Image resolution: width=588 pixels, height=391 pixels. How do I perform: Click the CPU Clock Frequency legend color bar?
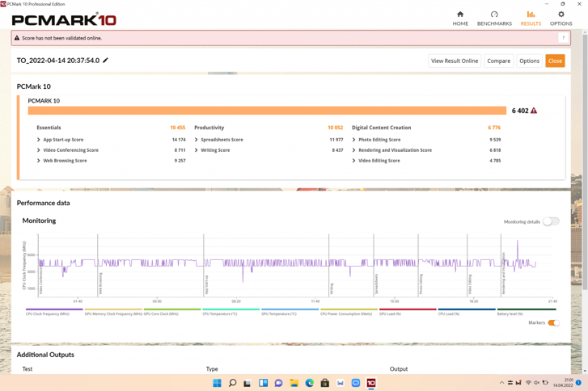coord(54,309)
